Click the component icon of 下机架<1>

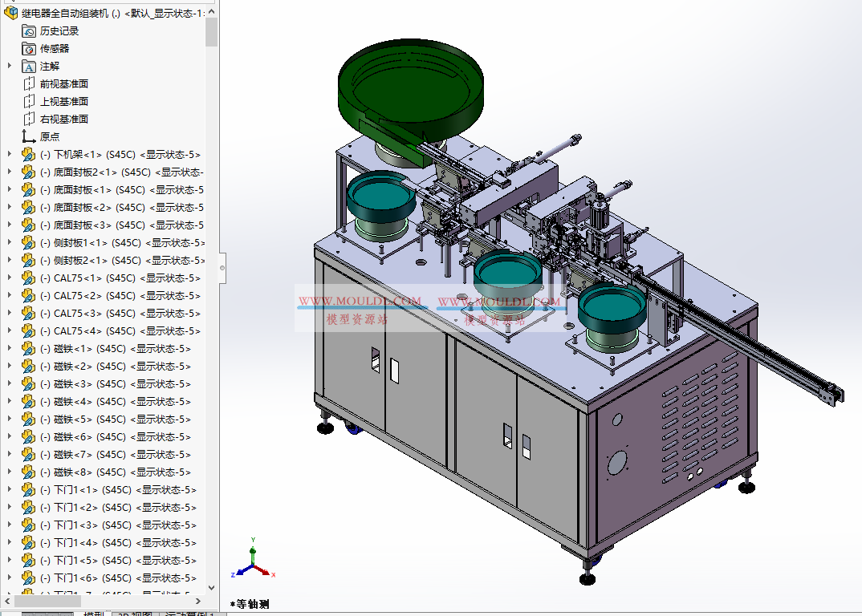coord(29,154)
